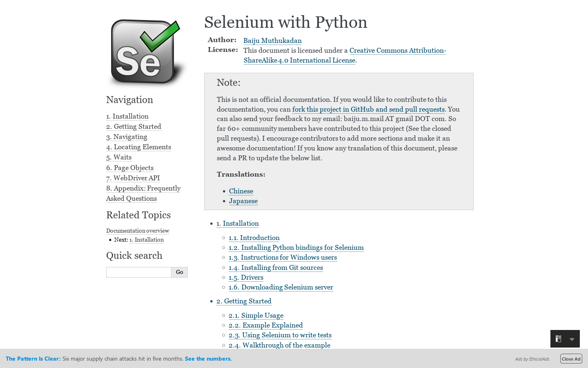Follow the 'Next: 1. Installation' link
The height and width of the screenshot is (368, 588).
pyautogui.click(x=147, y=240)
